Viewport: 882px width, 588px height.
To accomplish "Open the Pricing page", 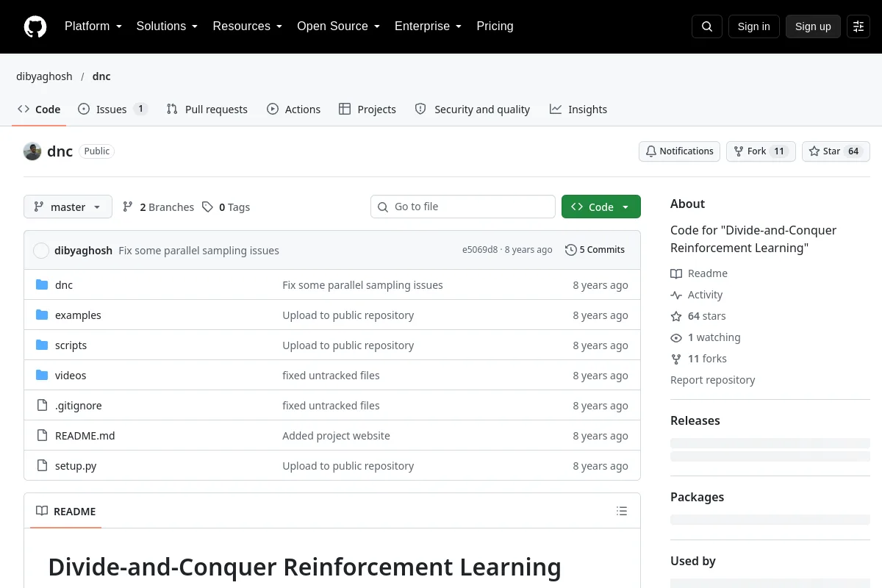I will (x=495, y=26).
